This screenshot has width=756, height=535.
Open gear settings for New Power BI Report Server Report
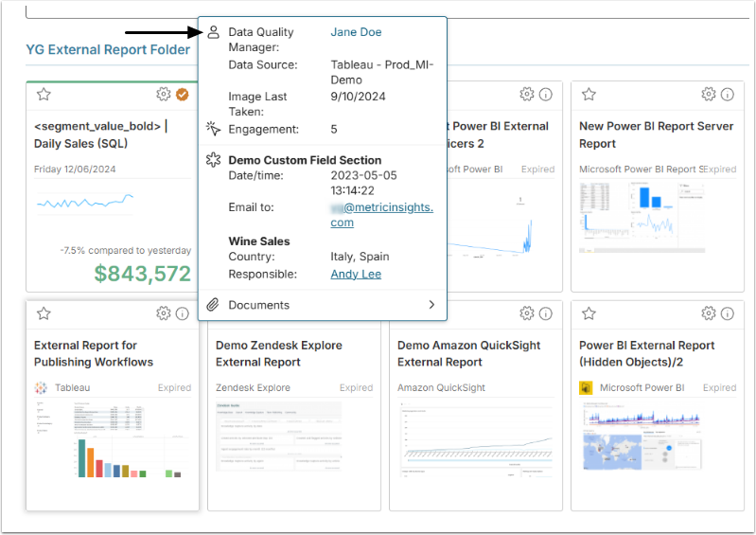tap(709, 94)
